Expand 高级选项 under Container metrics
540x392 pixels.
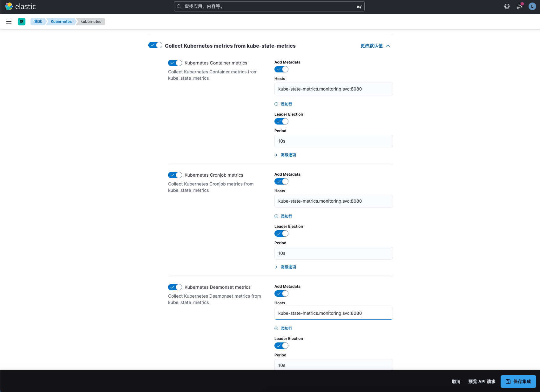pos(285,155)
